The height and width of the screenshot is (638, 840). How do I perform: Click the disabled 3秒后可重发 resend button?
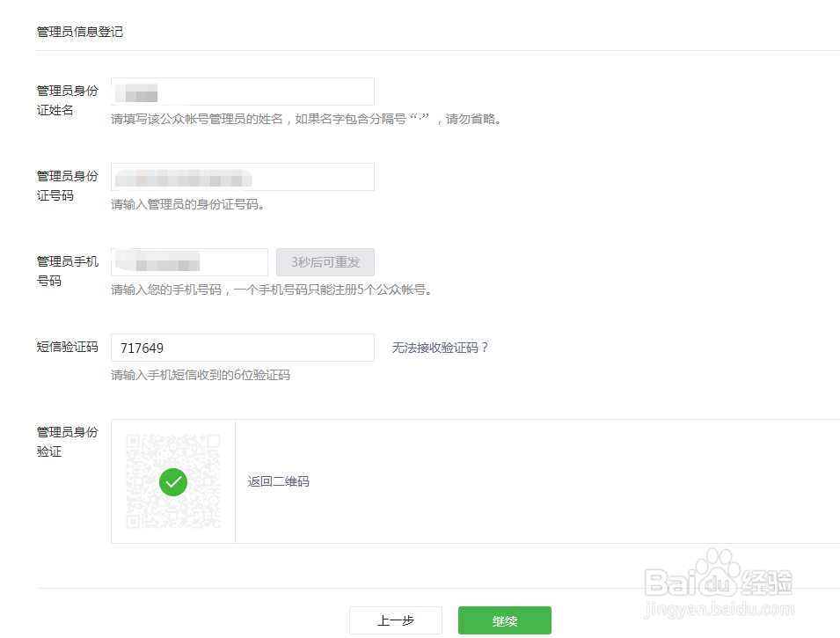325,262
